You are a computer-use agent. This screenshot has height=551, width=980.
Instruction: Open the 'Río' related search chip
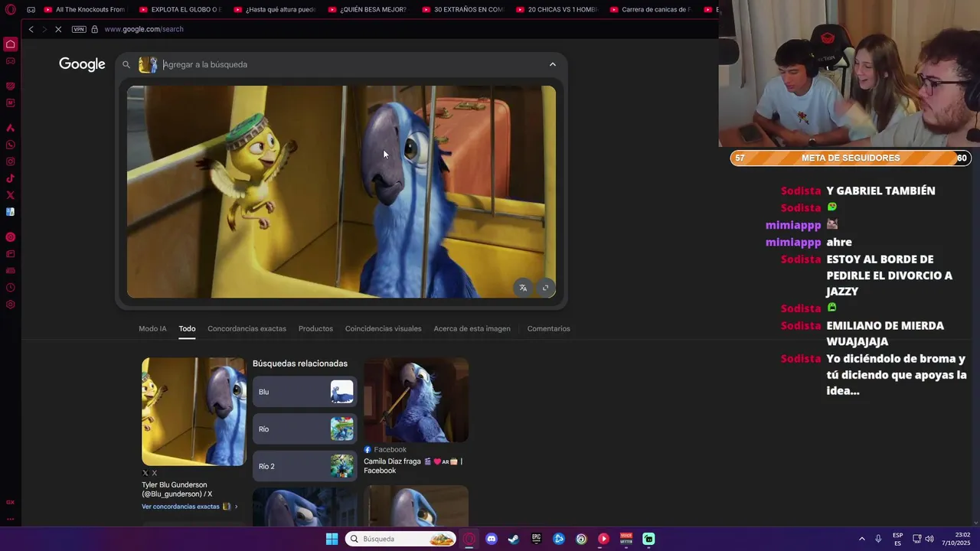tap(305, 429)
